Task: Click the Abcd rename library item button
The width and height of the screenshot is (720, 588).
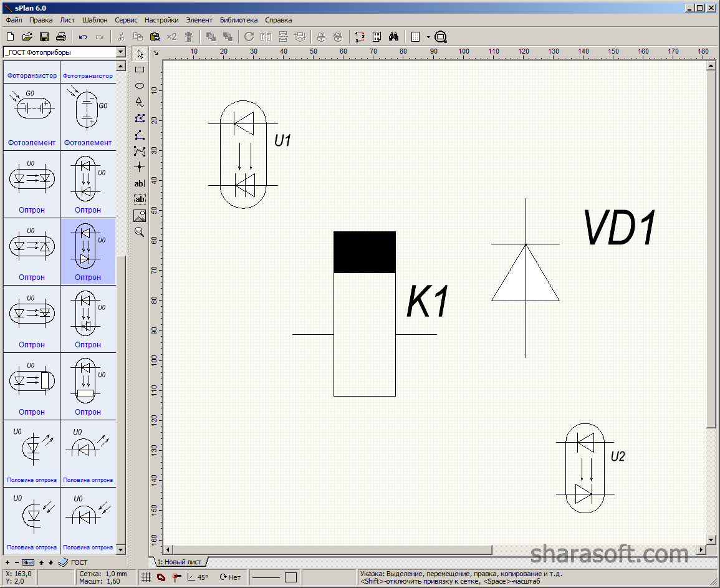Action: pos(27,562)
